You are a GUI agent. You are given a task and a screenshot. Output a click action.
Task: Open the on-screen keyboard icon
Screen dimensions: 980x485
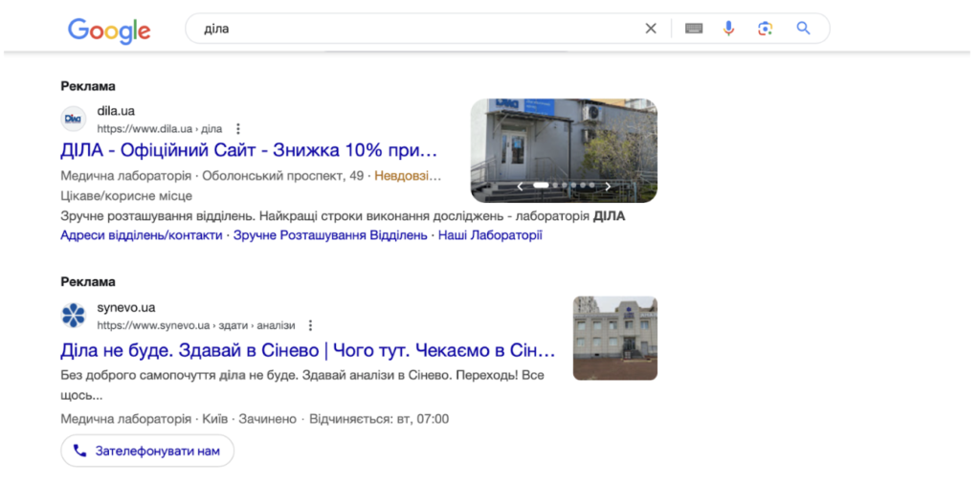[694, 28]
